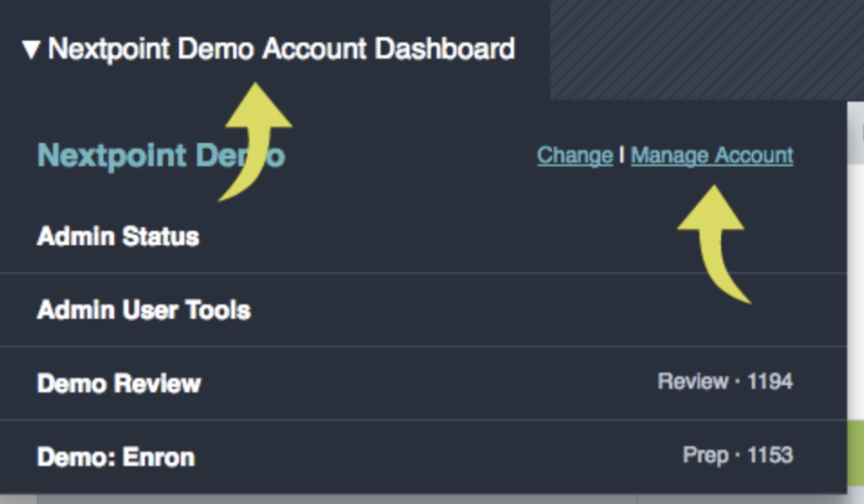Open the Manage Account link
The image size is (864, 504).
pyautogui.click(x=712, y=155)
